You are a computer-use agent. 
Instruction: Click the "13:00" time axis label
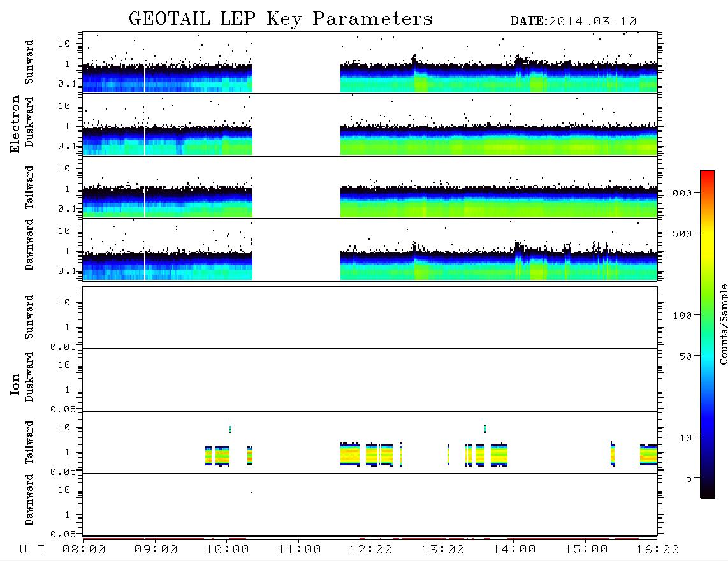coord(443,550)
